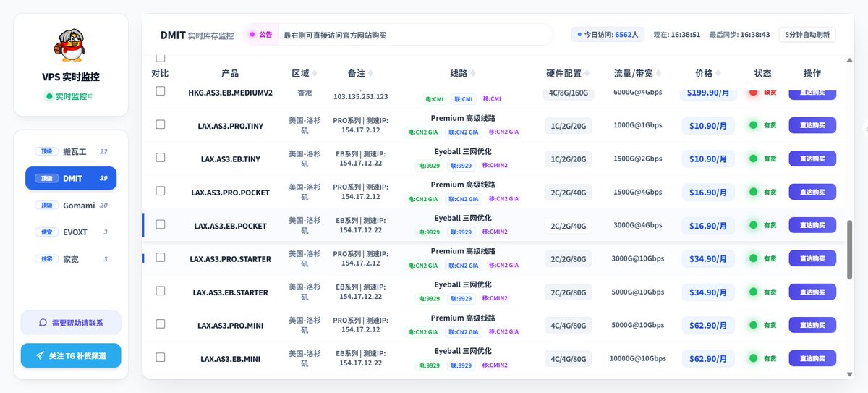Viewport: 868px width, 393px height.
Task: Select DMIT provider in sidebar
Action: (71, 178)
